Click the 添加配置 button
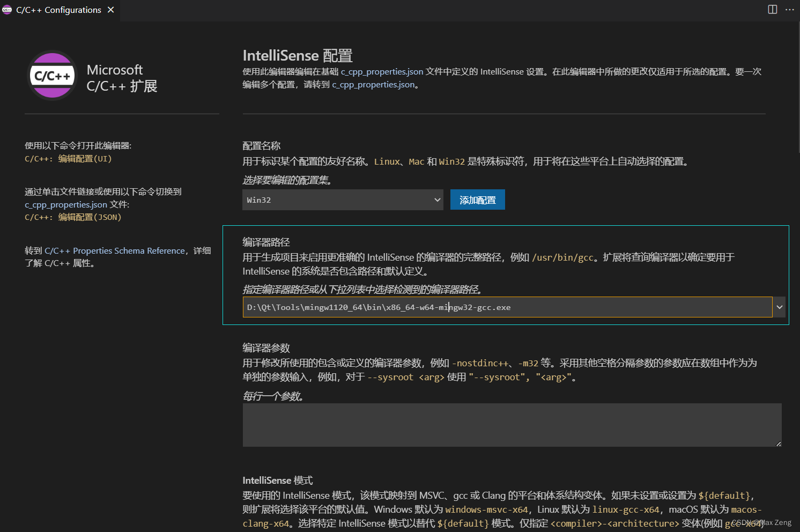800x532 pixels. coord(477,199)
